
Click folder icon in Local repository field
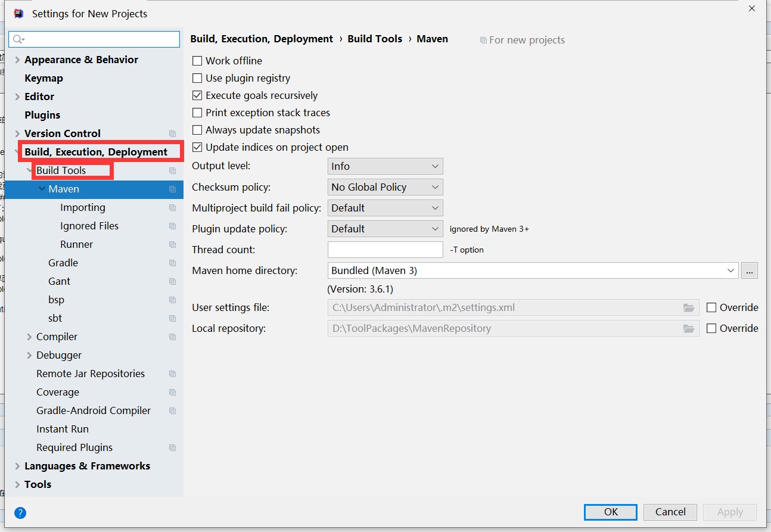click(689, 328)
